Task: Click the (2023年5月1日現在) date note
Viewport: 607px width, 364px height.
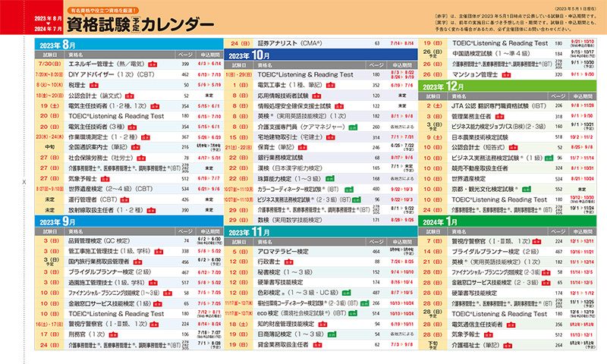Action: point(575,8)
